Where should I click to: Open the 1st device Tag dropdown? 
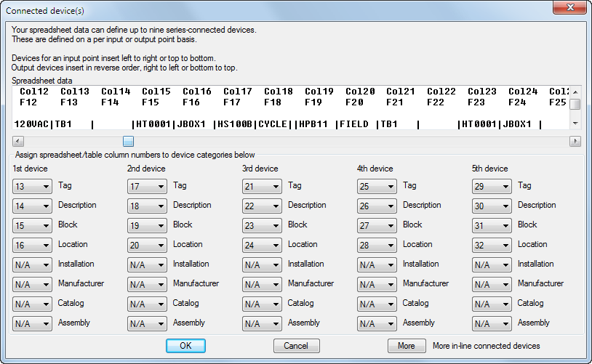click(x=32, y=186)
